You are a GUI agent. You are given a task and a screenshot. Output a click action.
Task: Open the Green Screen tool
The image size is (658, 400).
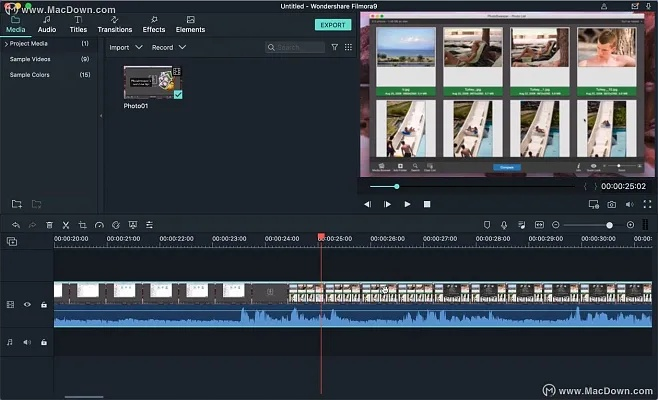133,225
